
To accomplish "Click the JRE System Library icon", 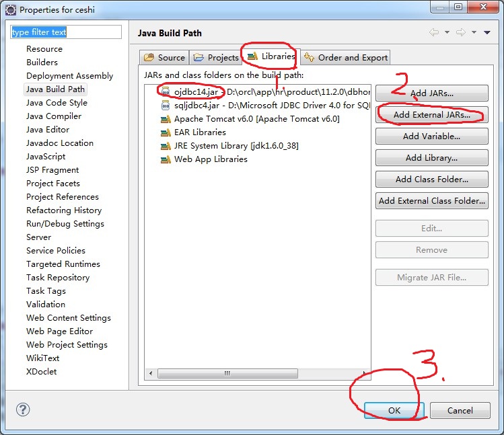I will point(166,146).
